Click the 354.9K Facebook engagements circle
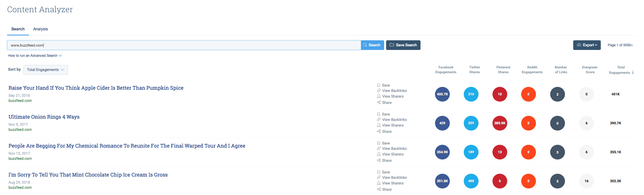 pos(442,152)
